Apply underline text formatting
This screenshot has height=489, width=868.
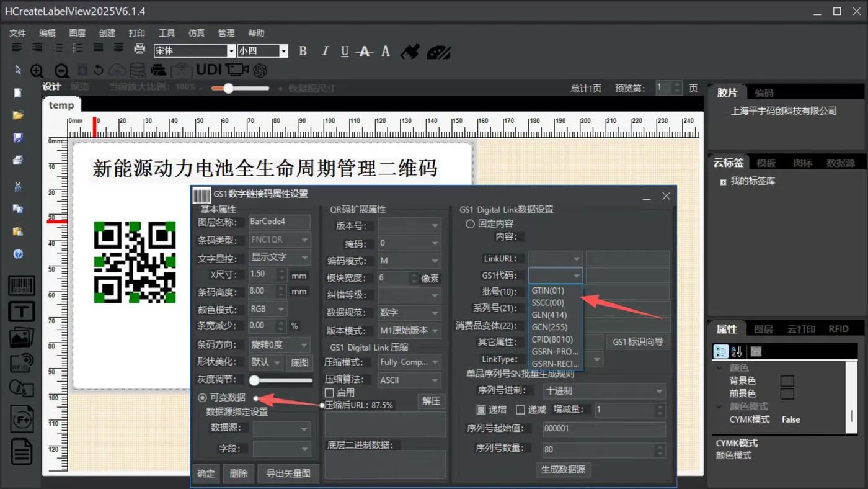pos(345,51)
